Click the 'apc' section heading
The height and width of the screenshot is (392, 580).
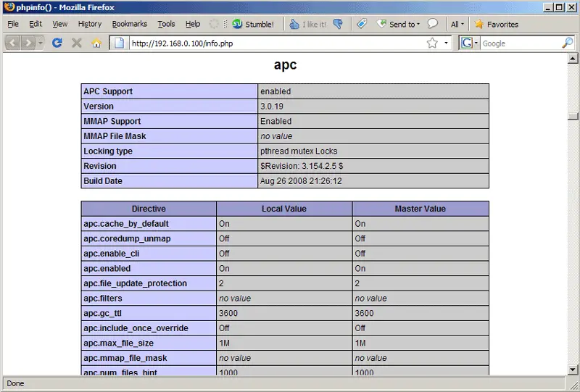click(x=285, y=64)
